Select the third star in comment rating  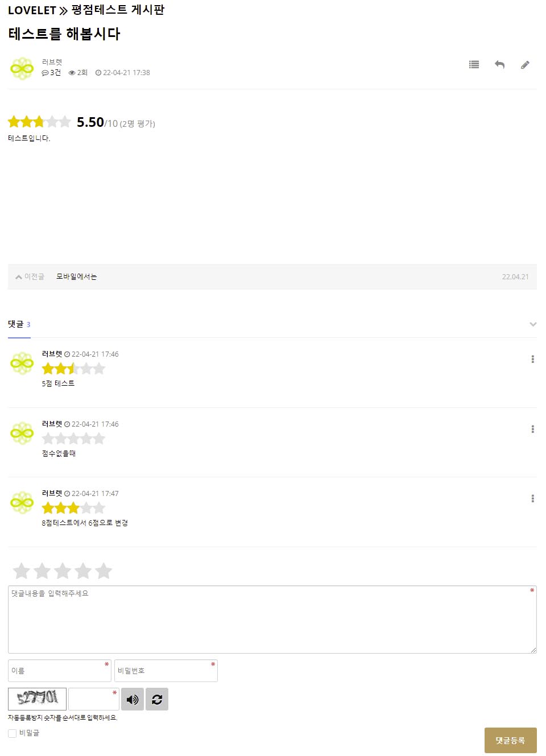[x=63, y=571]
